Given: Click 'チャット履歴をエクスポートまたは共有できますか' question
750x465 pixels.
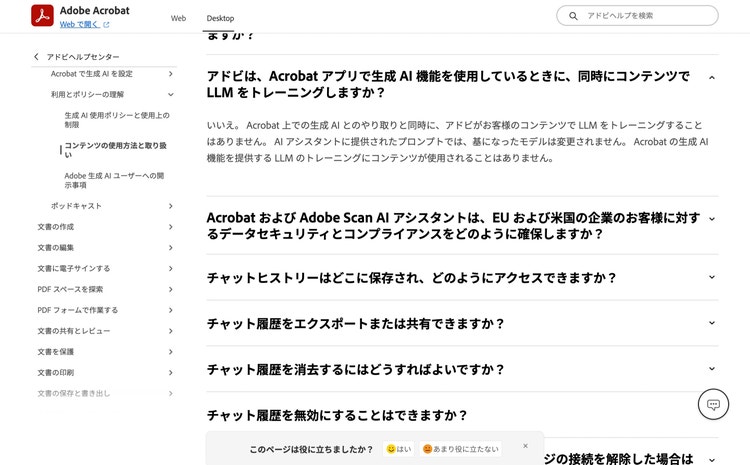Looking at the screenshot, I should pyautogui.click(x=355, y=324).
